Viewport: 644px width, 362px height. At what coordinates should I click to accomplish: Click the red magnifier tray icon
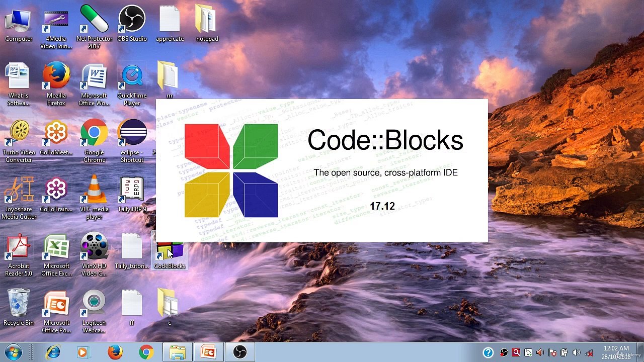click(x=516, y=352)
